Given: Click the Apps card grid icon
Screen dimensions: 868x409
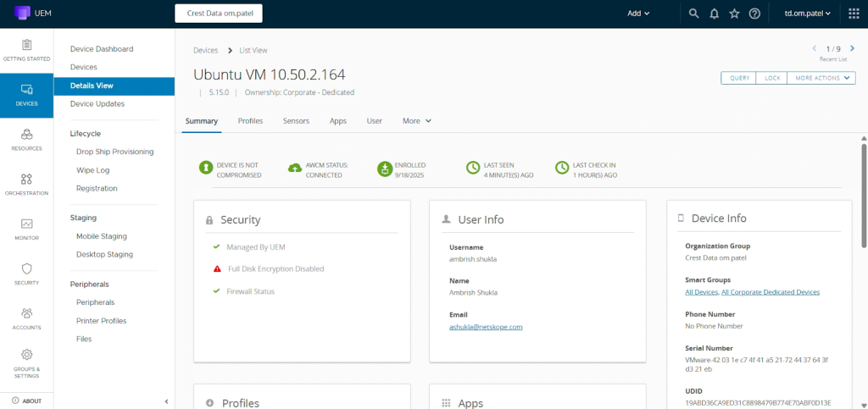Looking at the screenshot, I should pyautogui.click(x=446, y=403).
